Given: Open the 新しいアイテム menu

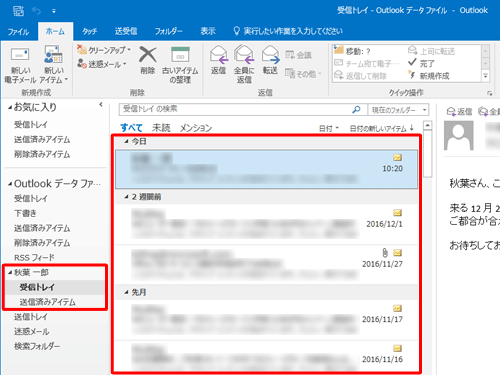Looking at the screenshot, I should click(54, 65).
